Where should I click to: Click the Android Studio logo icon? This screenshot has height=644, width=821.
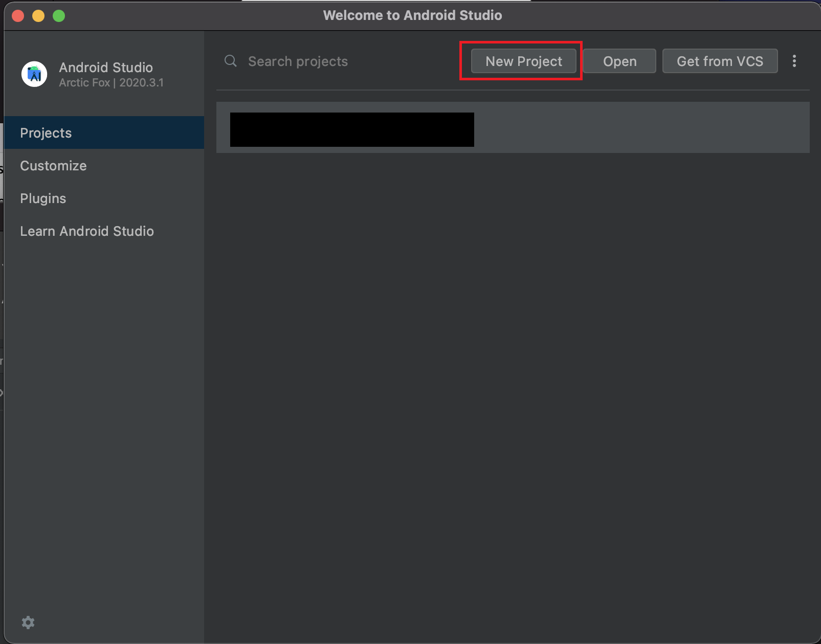point(34,74)
